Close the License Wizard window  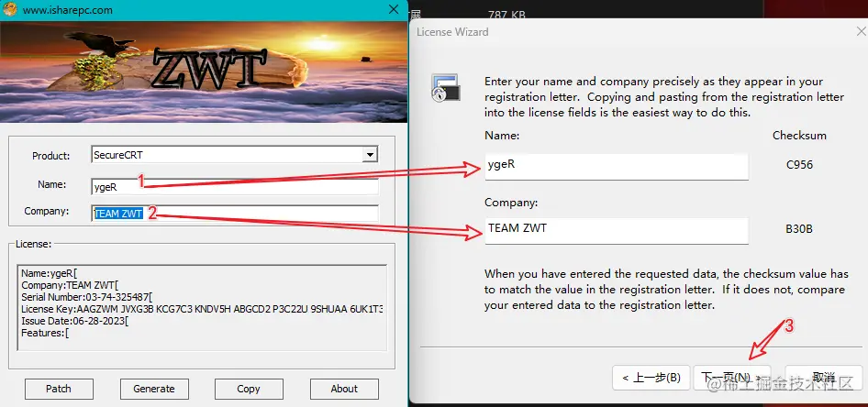pos(862,32)
